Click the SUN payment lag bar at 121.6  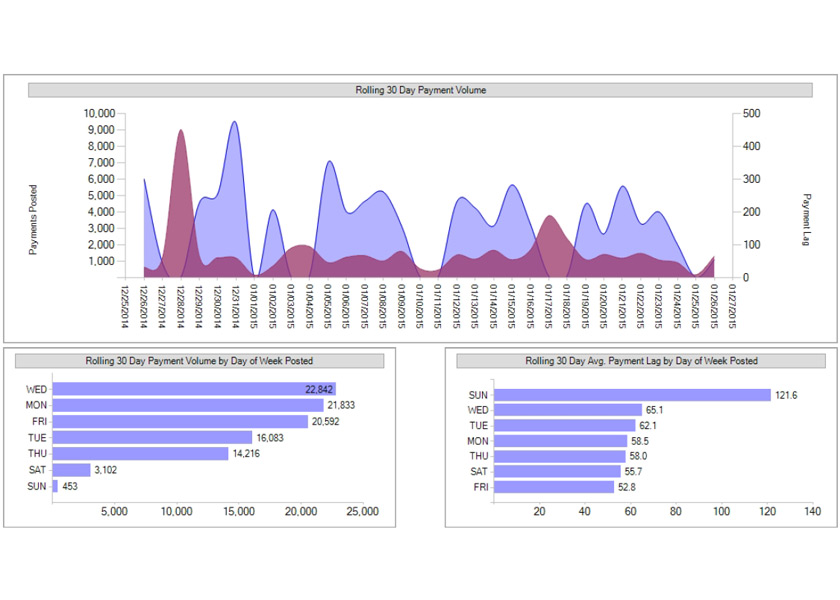(632, 395)
